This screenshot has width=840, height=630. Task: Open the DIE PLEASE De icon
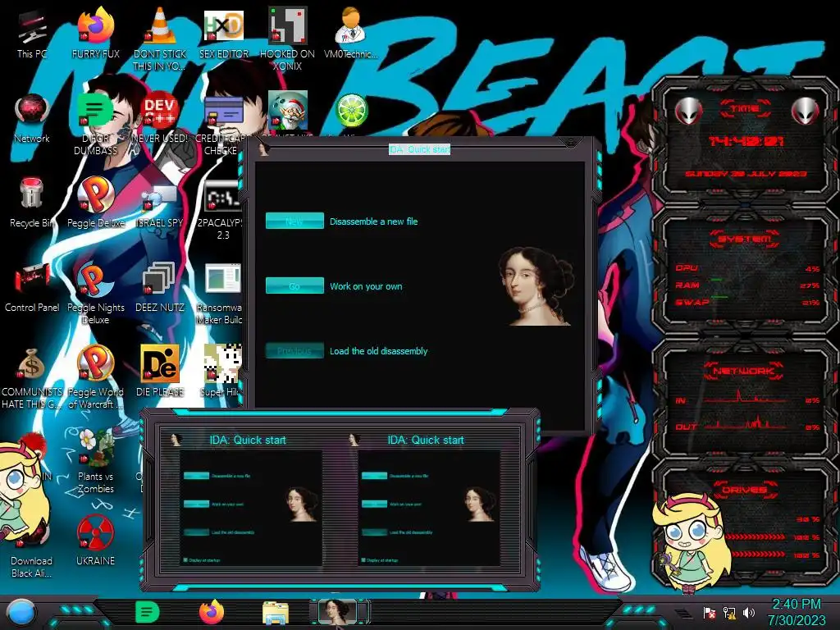pos(159,372)
